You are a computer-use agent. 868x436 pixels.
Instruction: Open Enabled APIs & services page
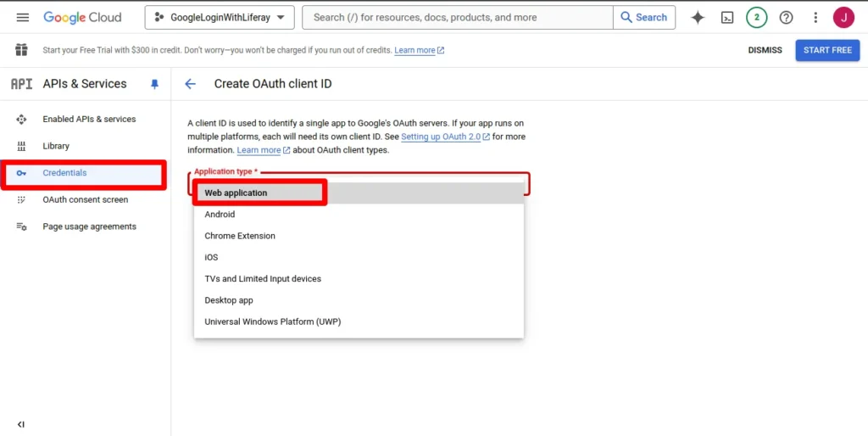[89, 120]
